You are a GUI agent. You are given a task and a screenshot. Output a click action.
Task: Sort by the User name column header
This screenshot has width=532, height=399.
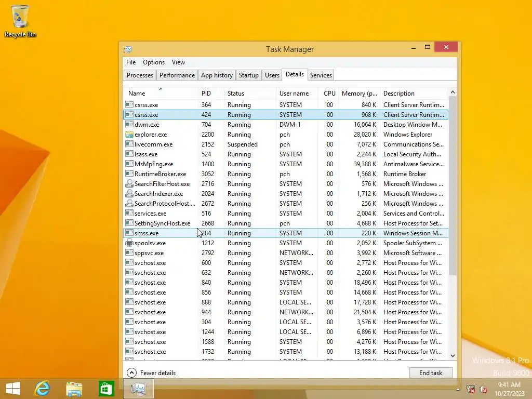tap(297, 94)
